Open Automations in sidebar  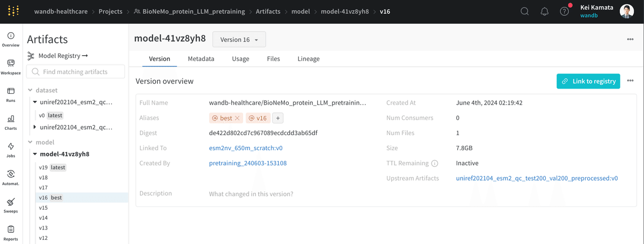click(x=11, y=178)
